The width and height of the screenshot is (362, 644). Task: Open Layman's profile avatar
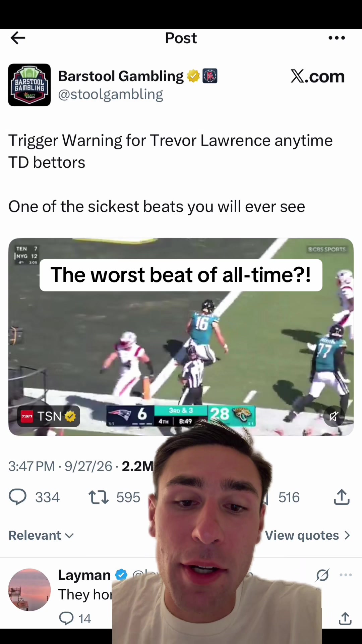tap(29, 589)
